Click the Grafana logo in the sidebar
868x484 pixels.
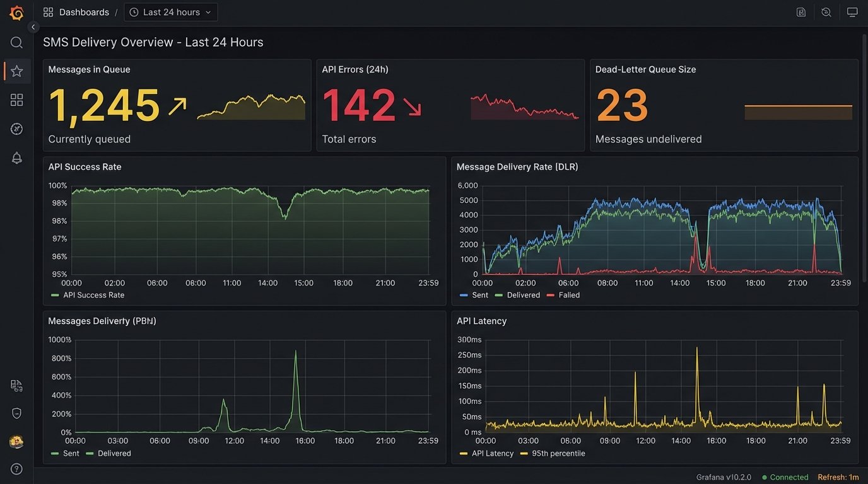pyautogui.click(x=16, y=13)
